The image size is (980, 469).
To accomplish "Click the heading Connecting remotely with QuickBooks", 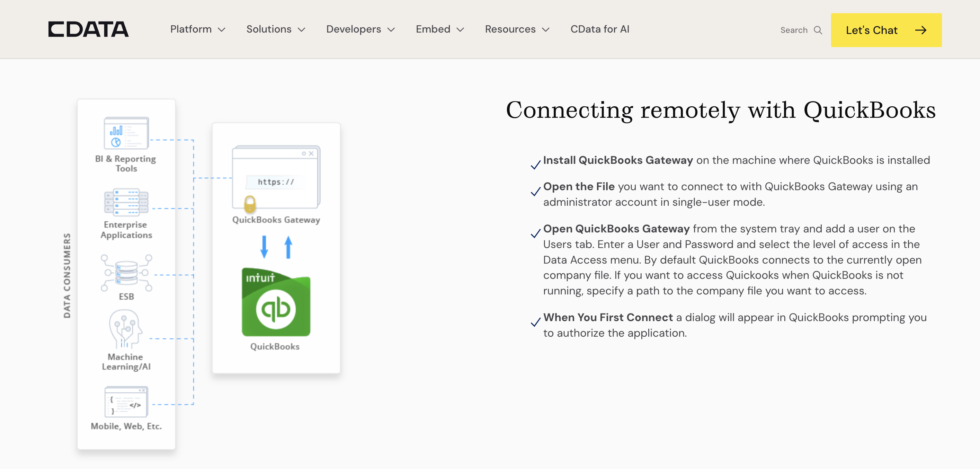I will (x=721, y=110).
